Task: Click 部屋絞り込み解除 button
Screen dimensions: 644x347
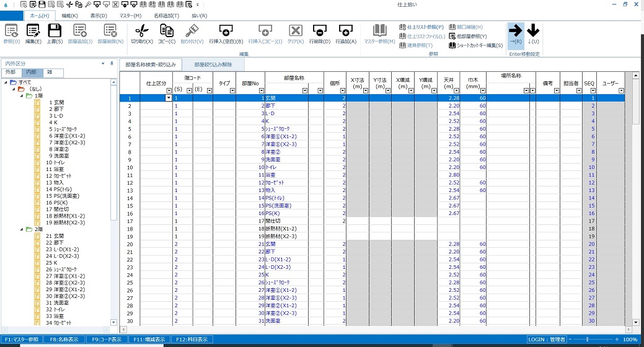Action: click(213, 64)
